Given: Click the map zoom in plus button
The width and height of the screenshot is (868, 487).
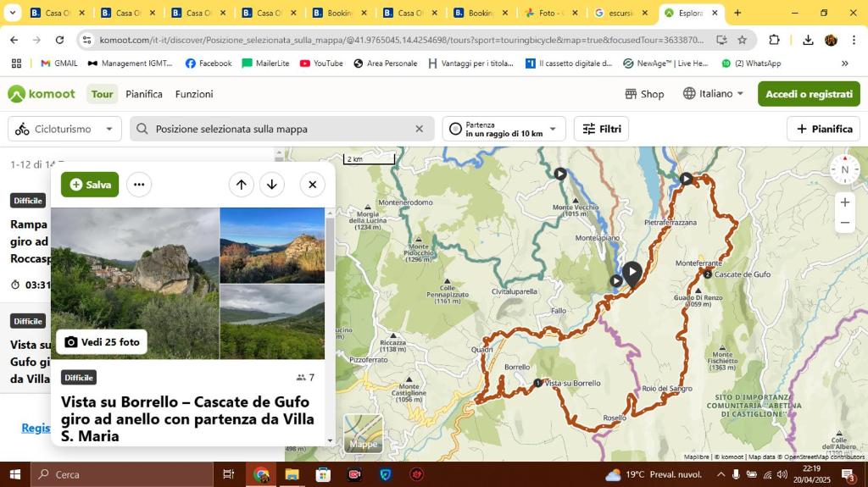Looking at the screenshot, I should [x=844, y=202].
